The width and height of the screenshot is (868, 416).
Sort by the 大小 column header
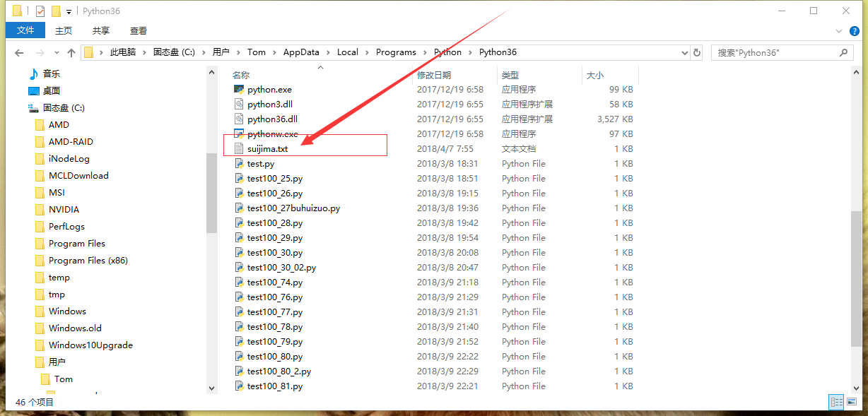pyautogui.click(x=594, y=75)
